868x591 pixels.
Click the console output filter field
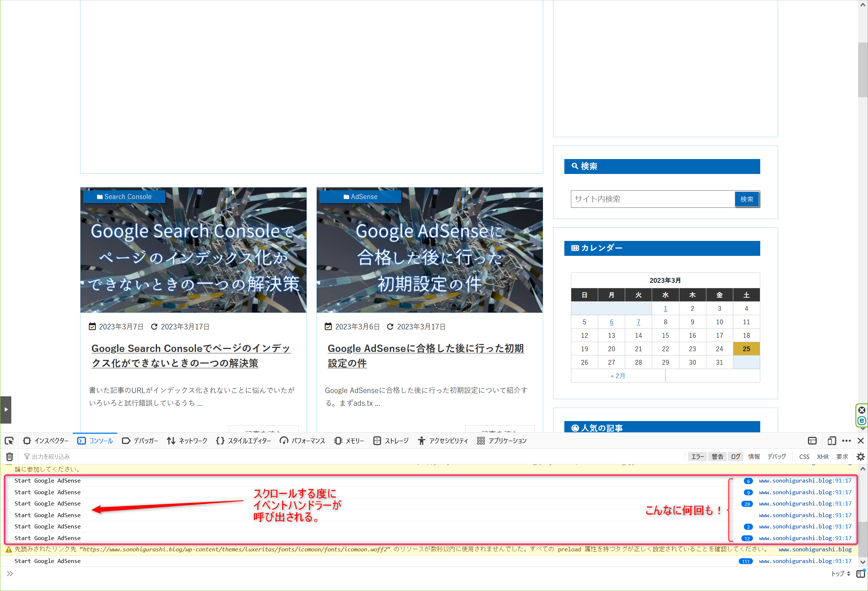coord(351,457)
